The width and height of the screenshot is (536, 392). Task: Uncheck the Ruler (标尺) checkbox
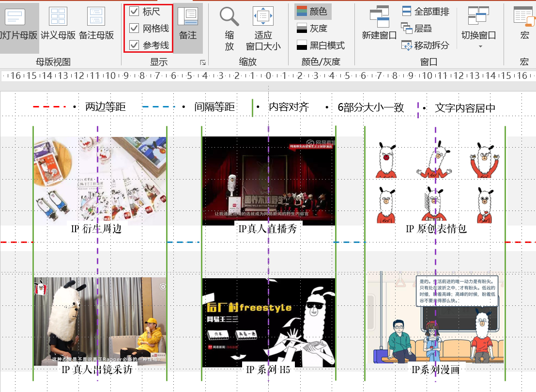tap(134, 11)
